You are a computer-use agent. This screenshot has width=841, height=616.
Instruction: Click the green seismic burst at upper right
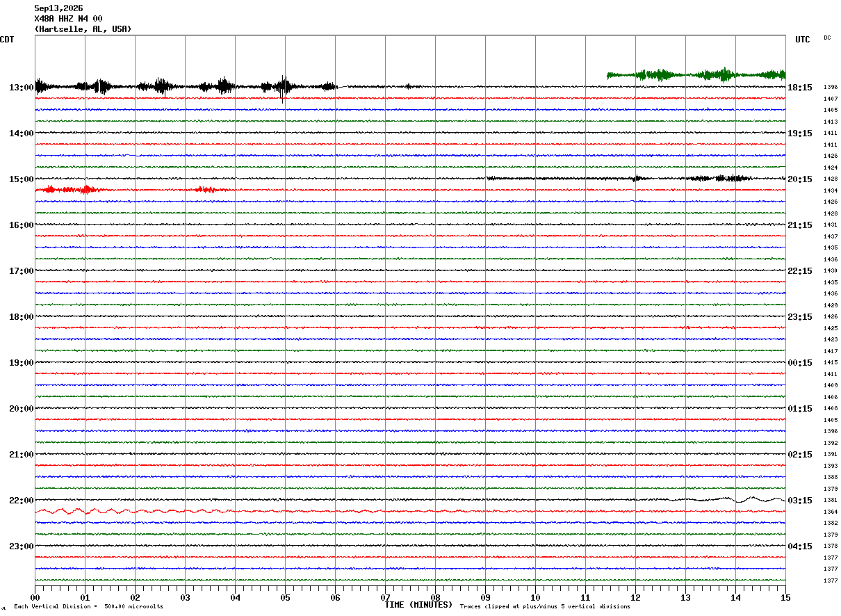click(696, 74)
